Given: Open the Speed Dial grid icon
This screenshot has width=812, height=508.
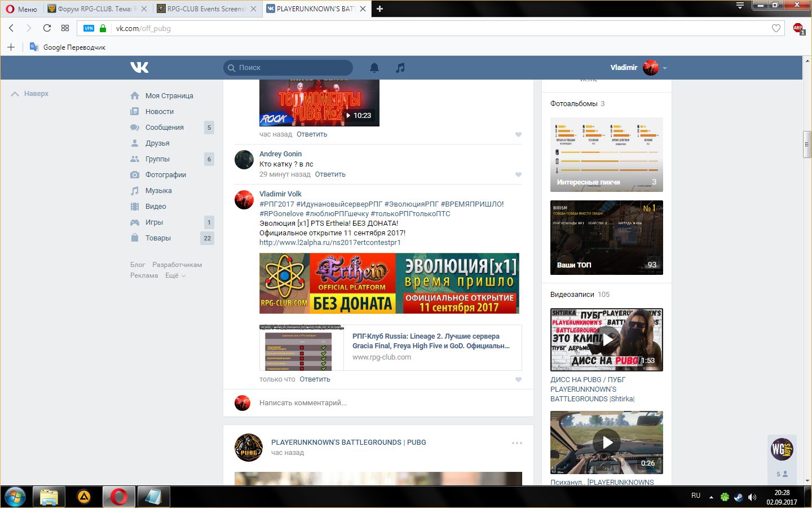Looking at the screenshot, I should point(65,28).
